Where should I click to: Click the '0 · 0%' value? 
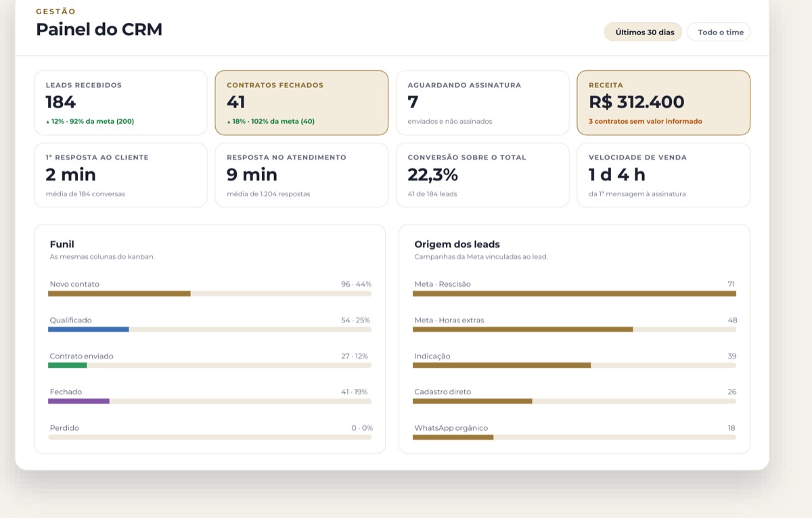coord(362,428)
